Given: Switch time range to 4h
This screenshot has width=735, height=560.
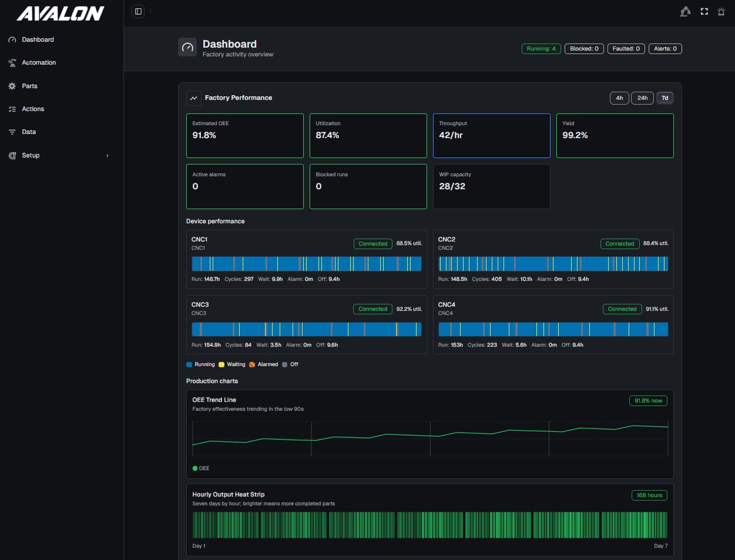Looking at the screenshot, I should coord(619,98).
